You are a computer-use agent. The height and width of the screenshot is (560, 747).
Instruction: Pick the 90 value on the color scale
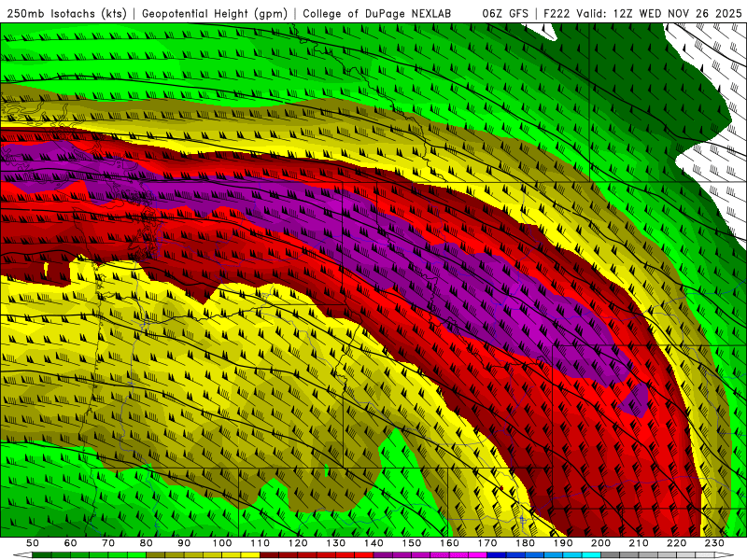point(184,543)
